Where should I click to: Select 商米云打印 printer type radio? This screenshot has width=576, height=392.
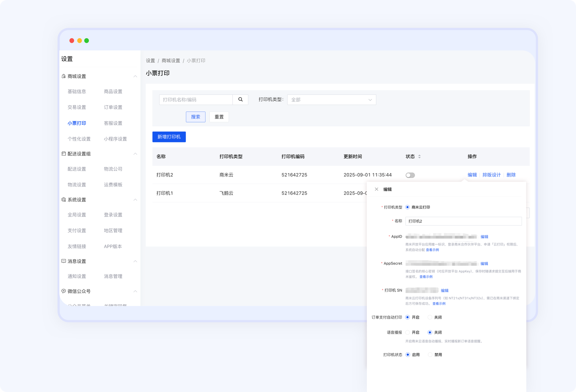click(408, 207)
